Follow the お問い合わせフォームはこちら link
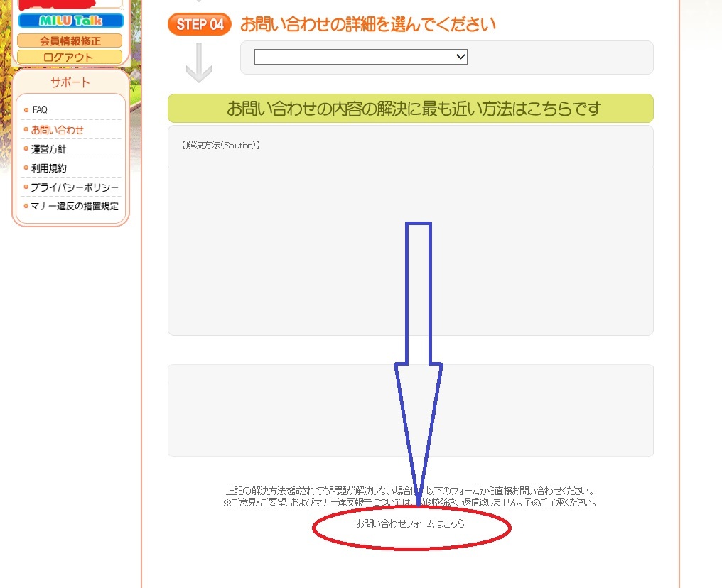 click(410, 523)
